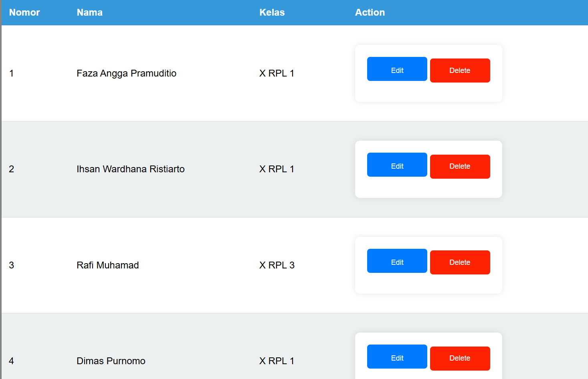Click the X RPL 3 class label
Image resolution: width=588 pixels, height=379 pixels.
[277, 265]
